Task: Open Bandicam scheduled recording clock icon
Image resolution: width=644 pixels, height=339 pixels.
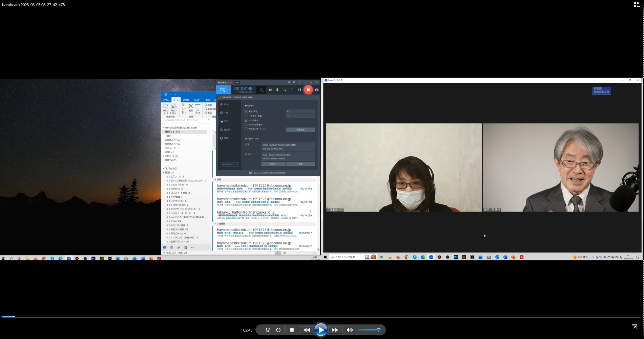Action: (294, 82)
